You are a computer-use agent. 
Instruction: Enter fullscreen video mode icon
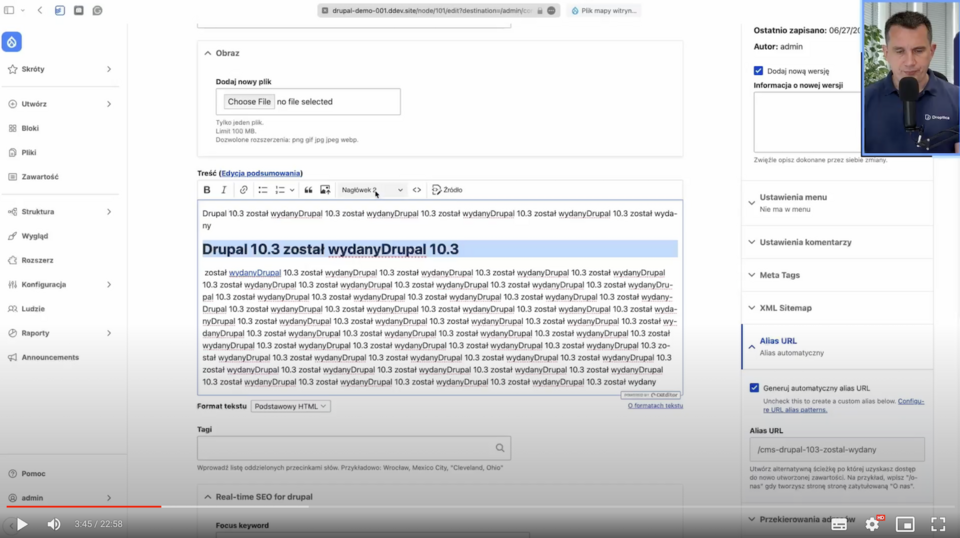[x=938, y=524]
